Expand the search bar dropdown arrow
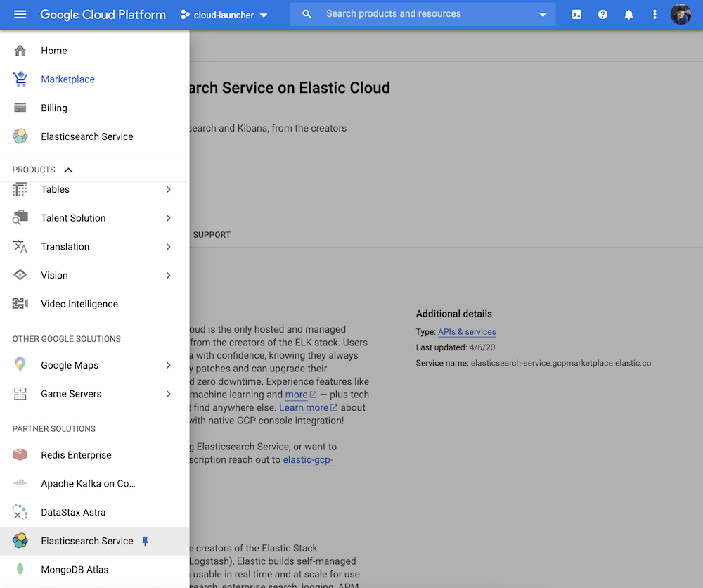This screenshot has height=588, width=703. (543, 15)
